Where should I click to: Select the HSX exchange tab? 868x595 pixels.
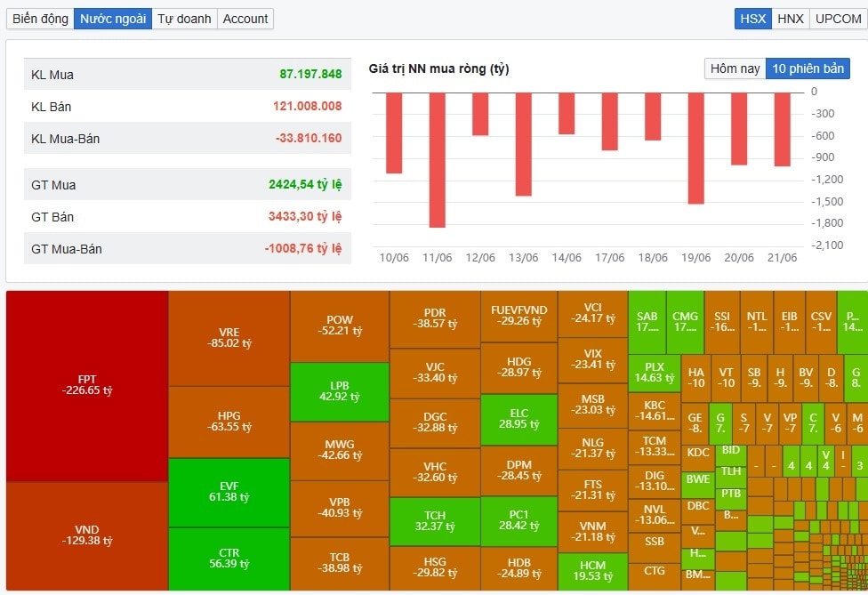click(x=753, y=19)
